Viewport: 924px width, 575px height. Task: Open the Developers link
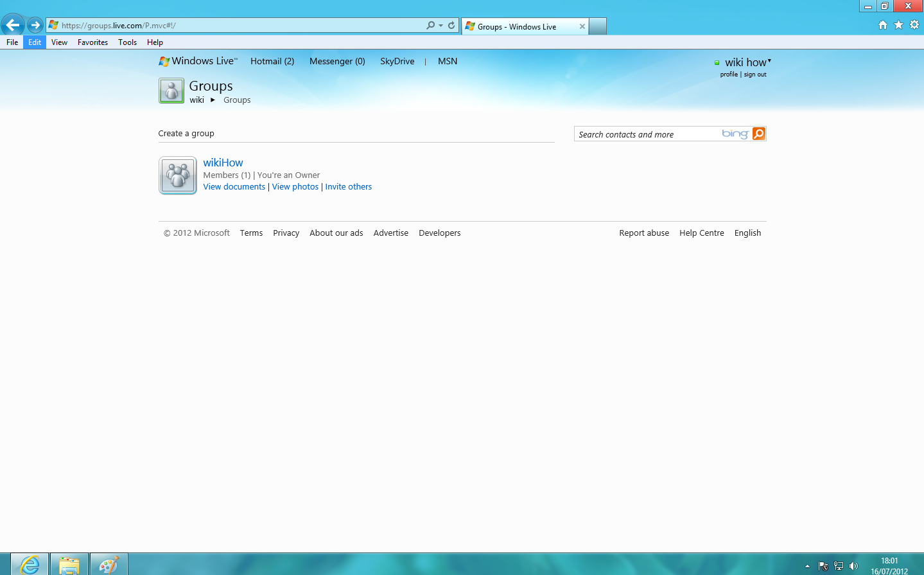(440, 233)
